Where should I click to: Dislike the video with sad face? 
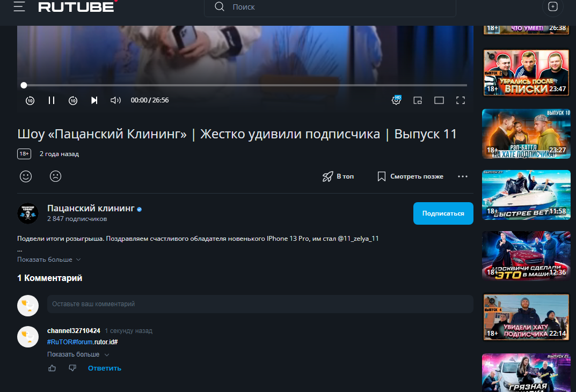[55, 176]
